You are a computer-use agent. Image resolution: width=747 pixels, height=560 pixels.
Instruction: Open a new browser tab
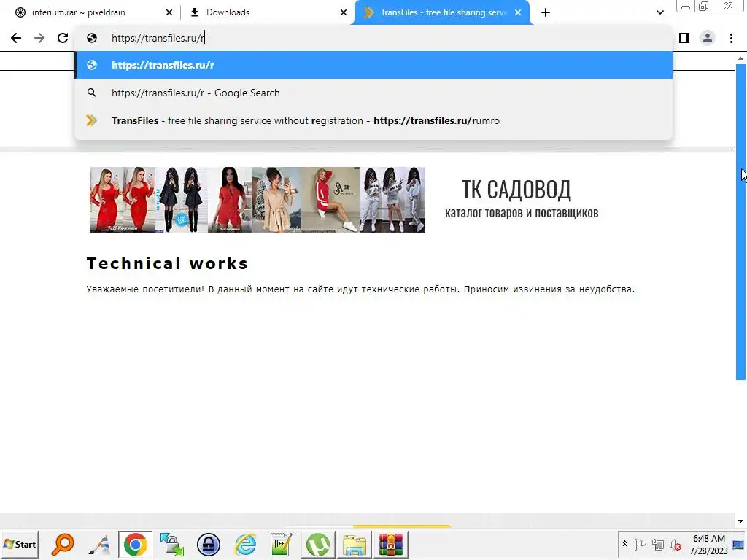pyautogui.click(x=546, y=13)
